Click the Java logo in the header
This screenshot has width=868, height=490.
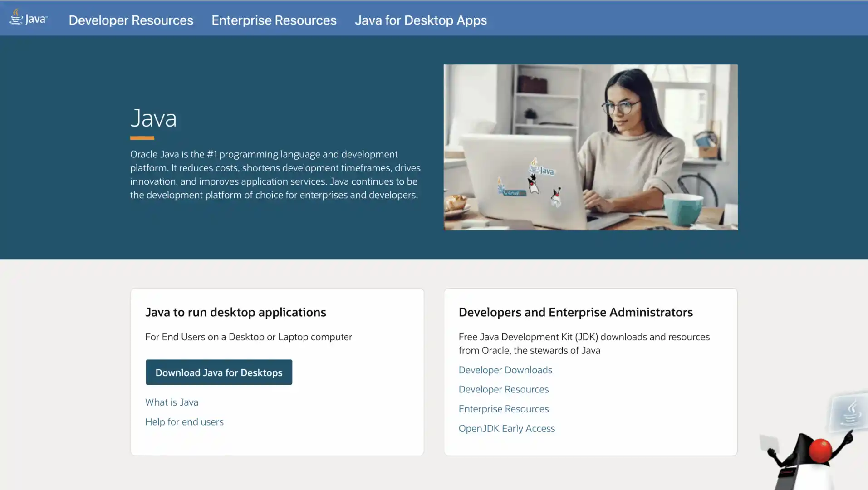pyautogui.click(x=28, y=18)
